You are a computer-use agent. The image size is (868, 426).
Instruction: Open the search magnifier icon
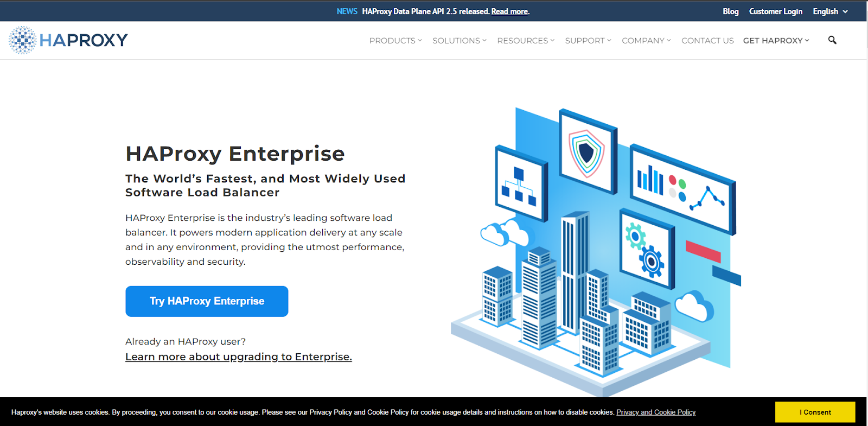(x=832, y=40)
